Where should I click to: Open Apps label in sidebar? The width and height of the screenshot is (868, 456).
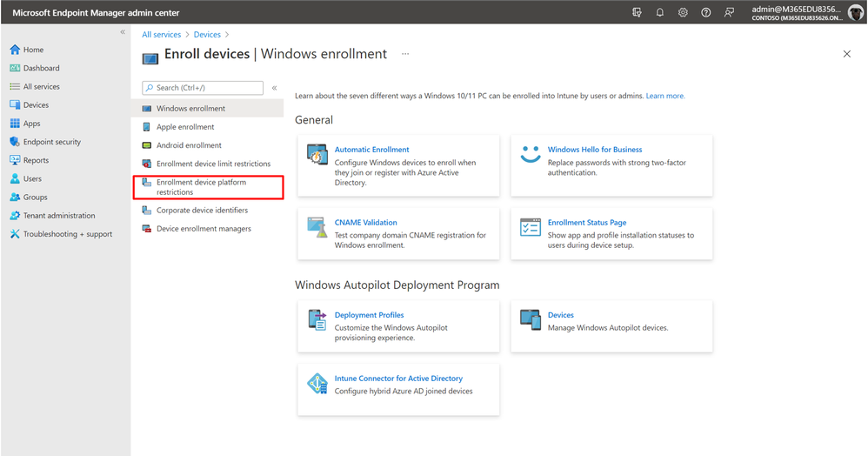pos(31,124)
